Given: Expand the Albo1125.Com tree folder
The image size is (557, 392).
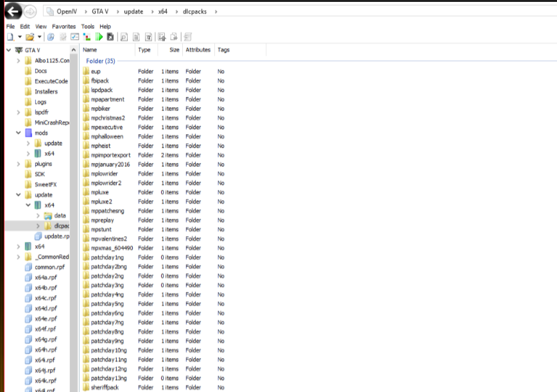Looking at the screenshot, I should [19, 61].
